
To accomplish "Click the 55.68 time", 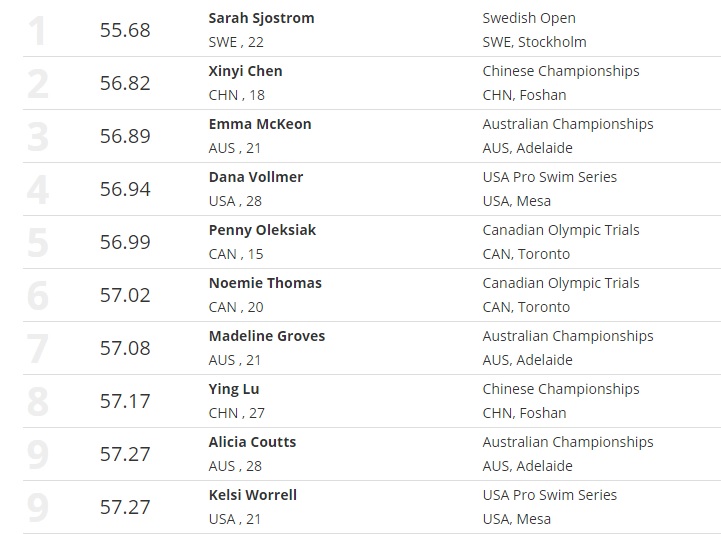I will point(125,30).
